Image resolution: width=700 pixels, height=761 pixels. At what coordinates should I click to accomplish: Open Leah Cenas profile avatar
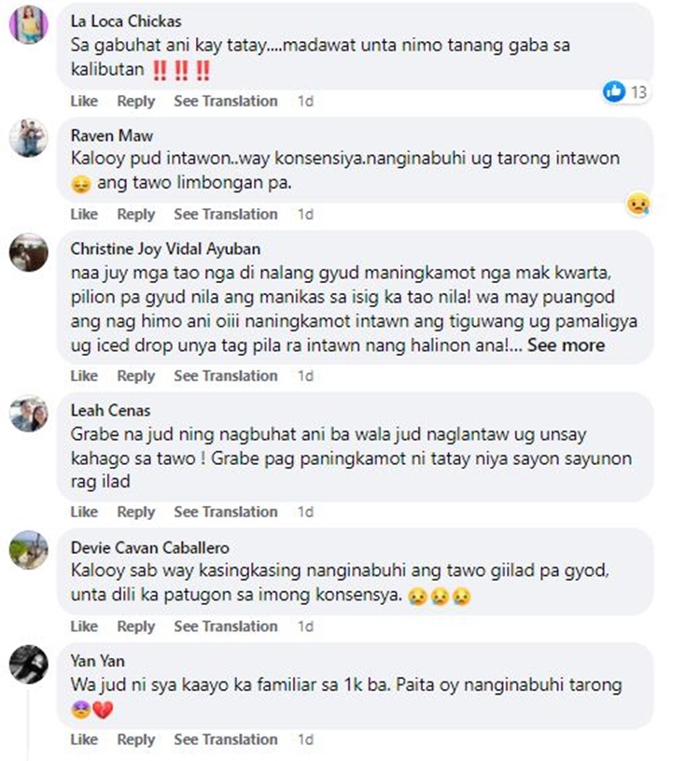click(29, 414)
